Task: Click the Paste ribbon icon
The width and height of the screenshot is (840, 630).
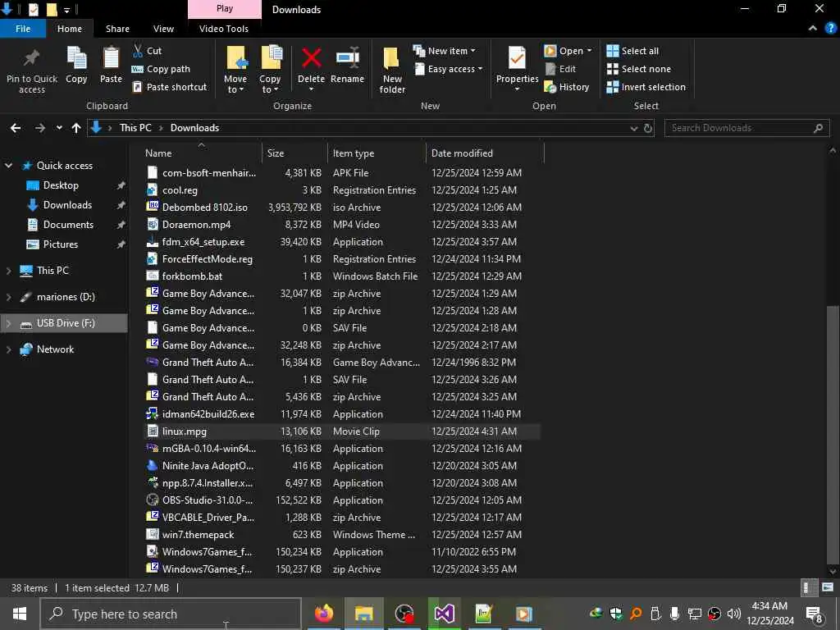Action: (x=111, y=58)
